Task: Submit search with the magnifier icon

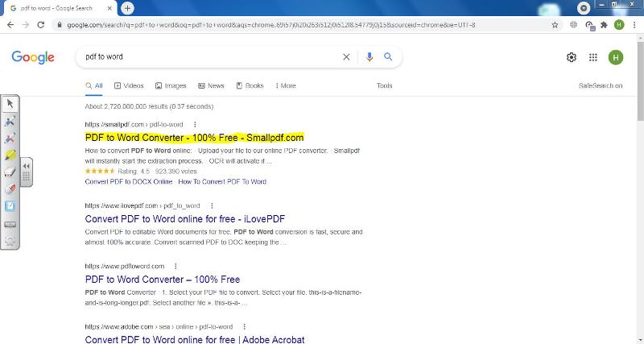Action: click(x=388, y=57)
